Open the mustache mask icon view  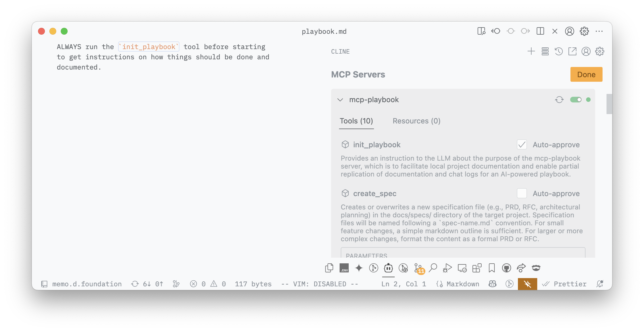(x=536, y=268)
